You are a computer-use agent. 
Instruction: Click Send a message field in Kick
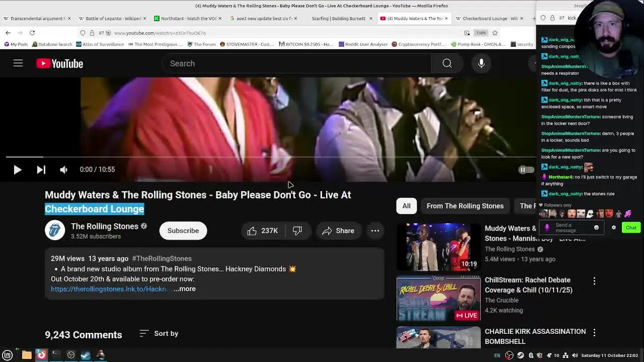(x=571, y=228)
